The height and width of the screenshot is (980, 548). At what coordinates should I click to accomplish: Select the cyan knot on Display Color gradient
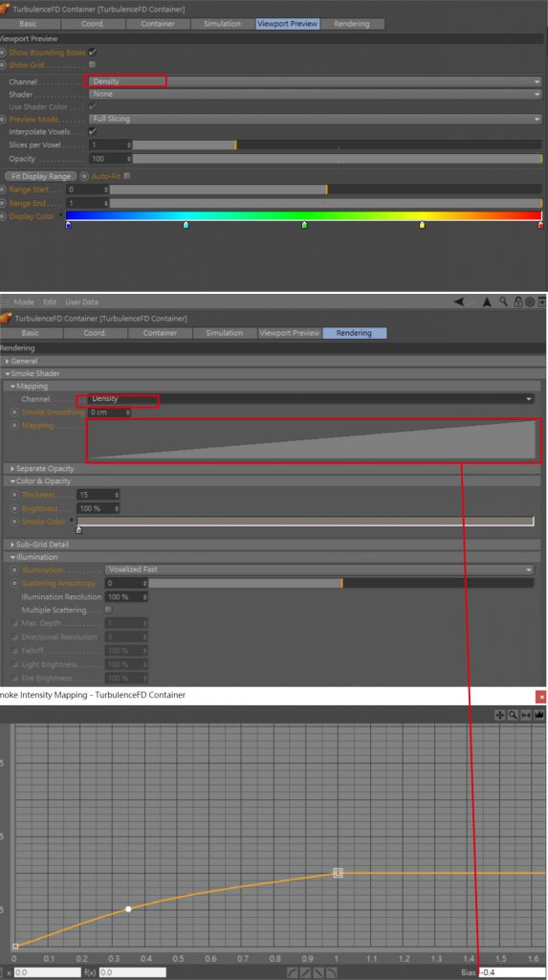click(186, 225)
